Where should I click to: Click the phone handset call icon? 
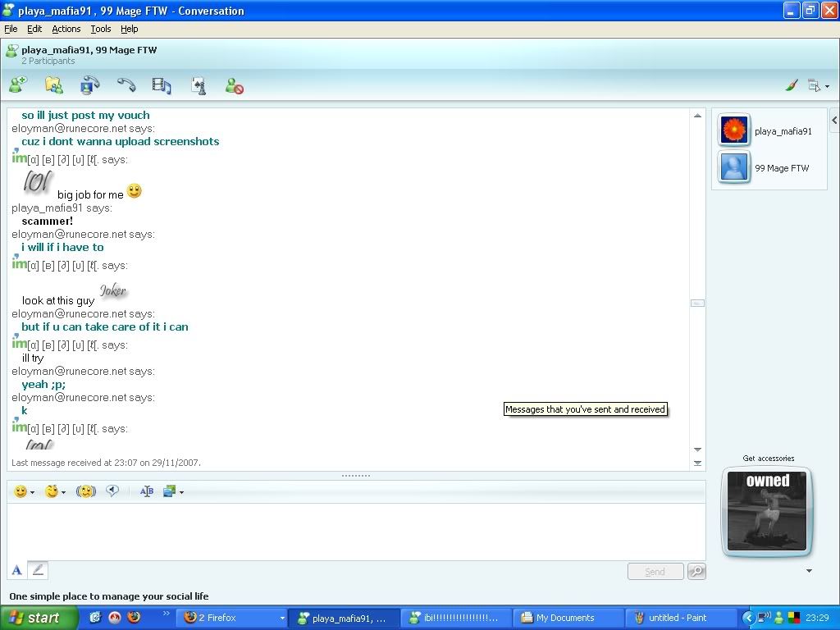(x=126, y=84)
